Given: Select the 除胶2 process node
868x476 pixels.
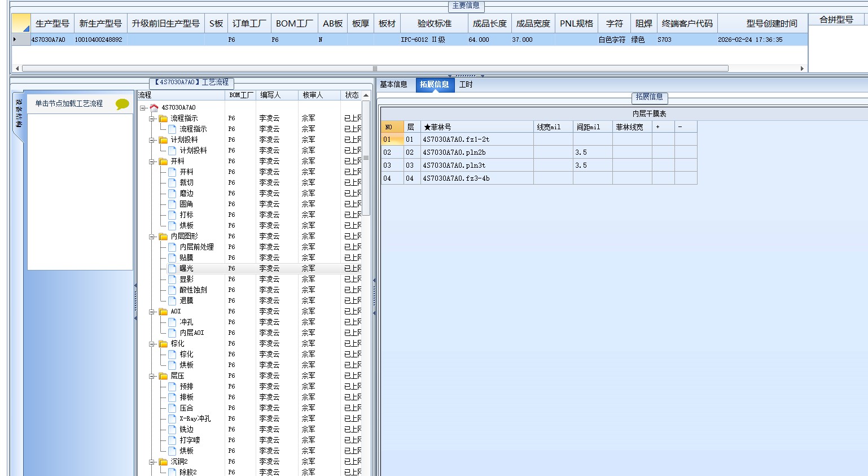Looking at the screenshot, I should 188,472.
